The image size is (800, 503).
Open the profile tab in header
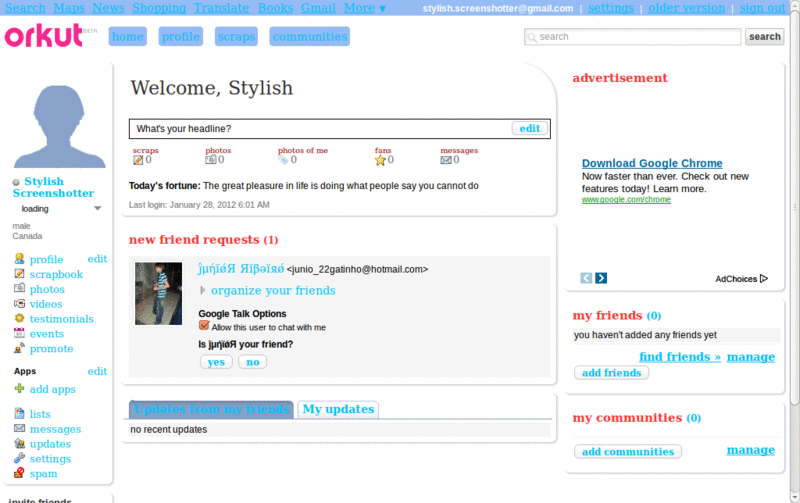pos(181,37)
